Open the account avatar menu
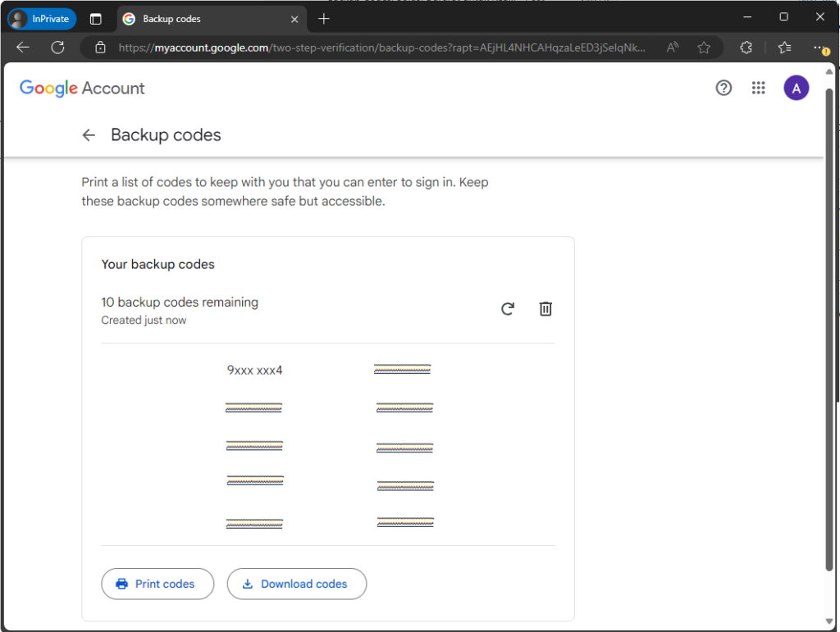840x632 pixels. click(796, 89)
